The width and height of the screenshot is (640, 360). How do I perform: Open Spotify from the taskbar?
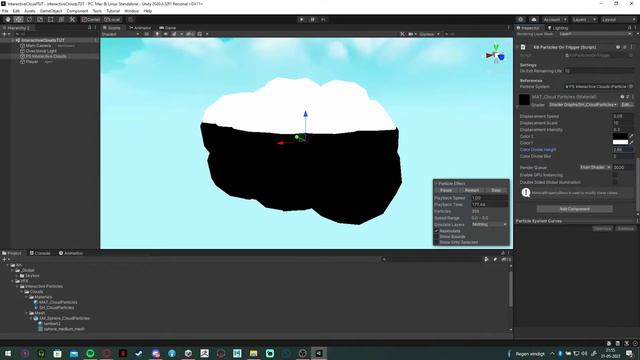[90, 353]
